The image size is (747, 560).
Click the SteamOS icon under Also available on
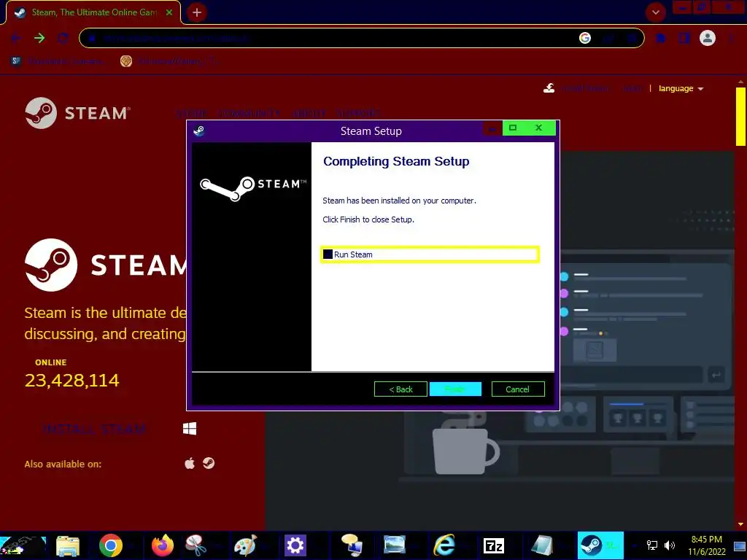209,463
